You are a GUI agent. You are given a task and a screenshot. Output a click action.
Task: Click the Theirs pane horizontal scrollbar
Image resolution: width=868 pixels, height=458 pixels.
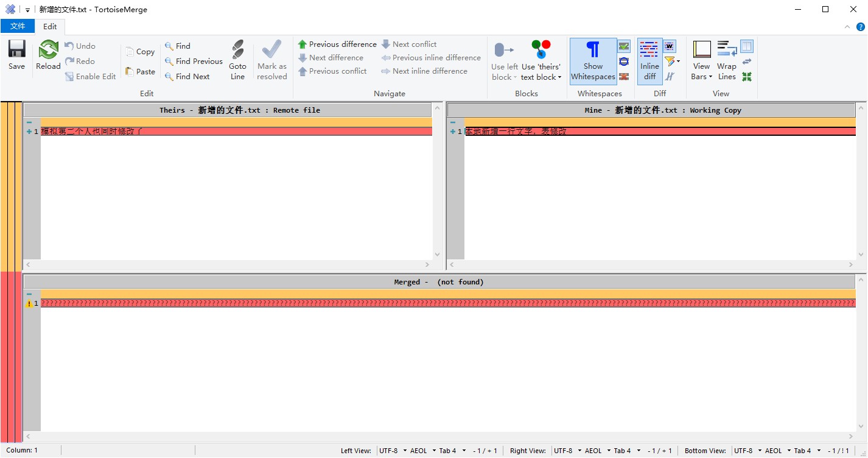tap(228, 265)
